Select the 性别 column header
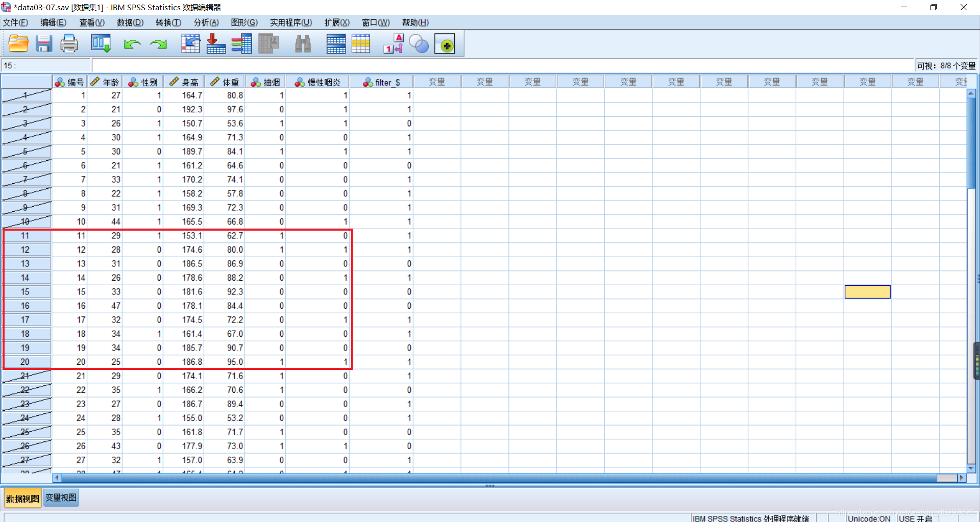 coord(142,82)
